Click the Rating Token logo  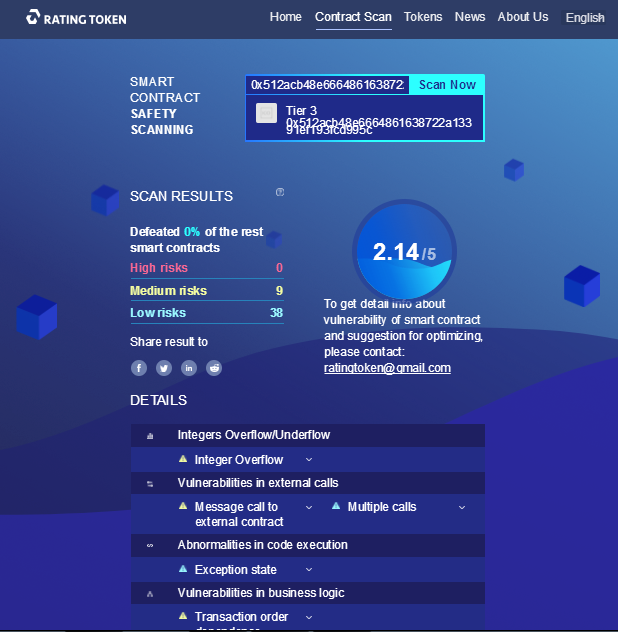click(76, 18)
